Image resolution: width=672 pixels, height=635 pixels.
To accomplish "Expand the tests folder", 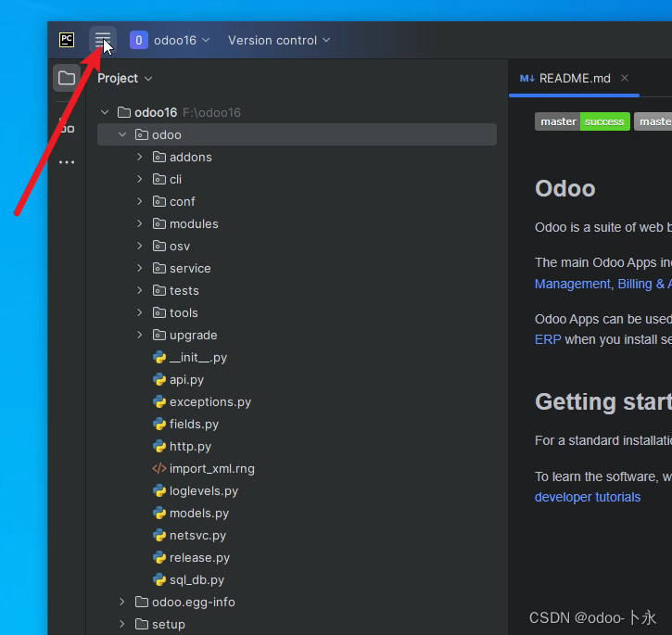I will (x=140, y=291).
